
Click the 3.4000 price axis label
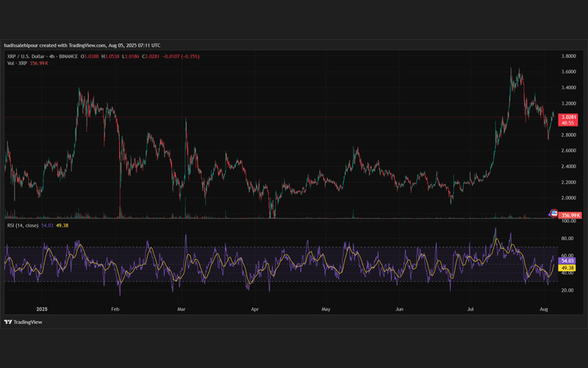(x=568, y=88)
